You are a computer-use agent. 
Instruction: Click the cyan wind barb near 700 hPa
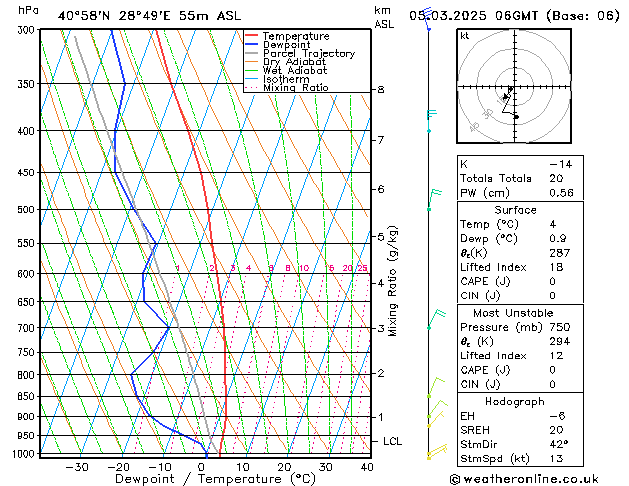pyautogui.click(x=434, y=320)
